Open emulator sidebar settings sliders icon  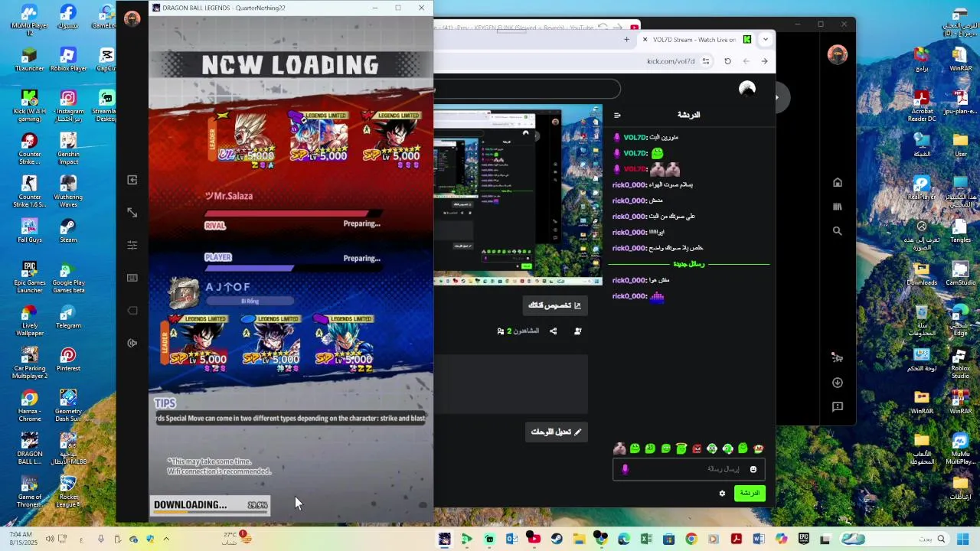[x=132, y=245]
